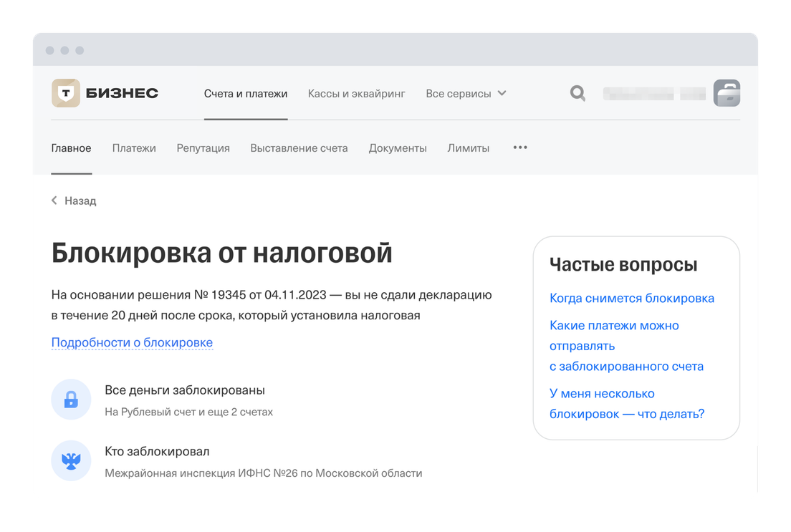This screenshot has width=791, height=532.
Task: Show more tabs via three-dots menu
Action: click(x=520, y=147)
